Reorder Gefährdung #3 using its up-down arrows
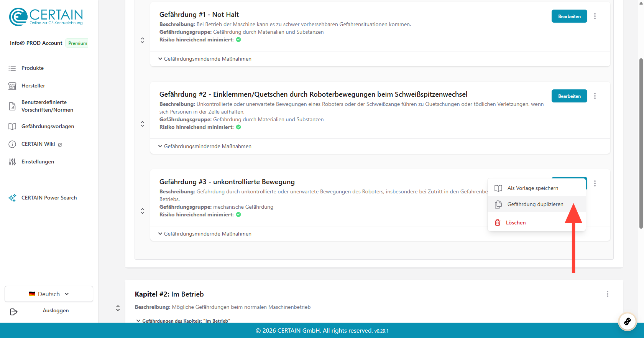 pyautogui.click(x=142, y=211)
